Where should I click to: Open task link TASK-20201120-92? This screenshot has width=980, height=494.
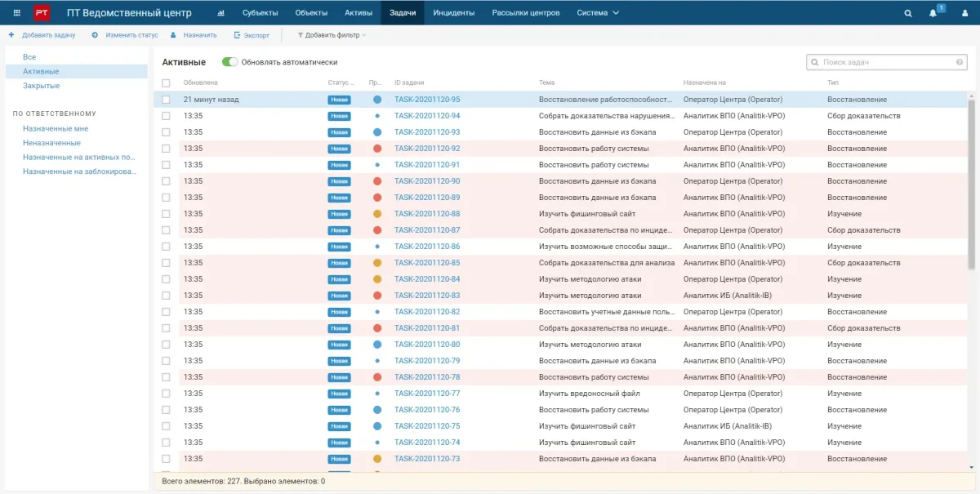click(427, 149)
